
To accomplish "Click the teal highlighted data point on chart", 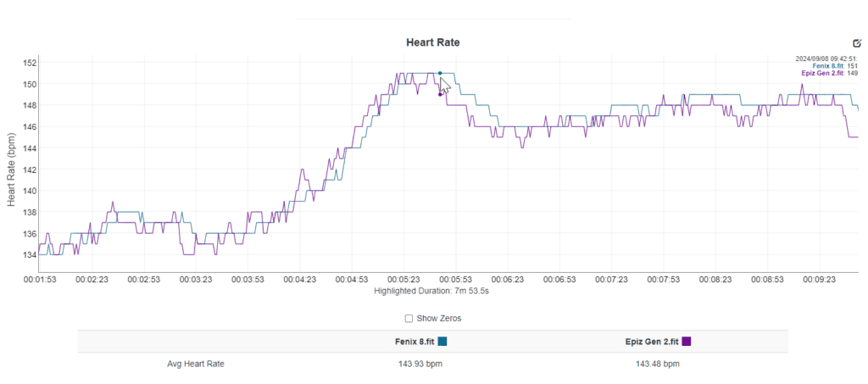I will tap(440, 73).
